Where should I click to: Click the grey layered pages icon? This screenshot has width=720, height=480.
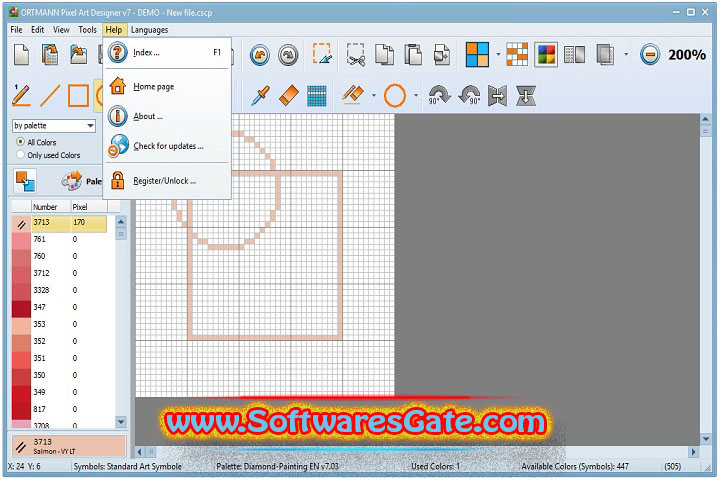pyautogui.click(x=605, y=55)
